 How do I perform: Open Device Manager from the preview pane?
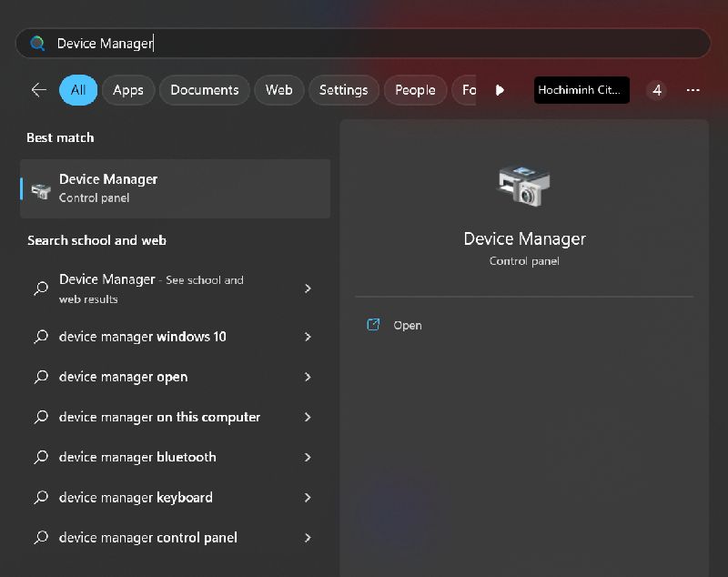(x=407, y=325)
